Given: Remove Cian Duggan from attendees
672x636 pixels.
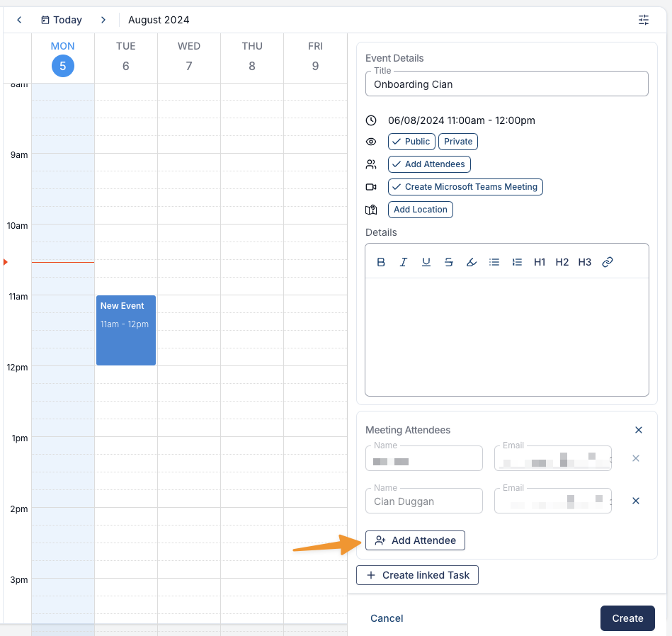Looking at the screenshot, I should coord(636,501).
